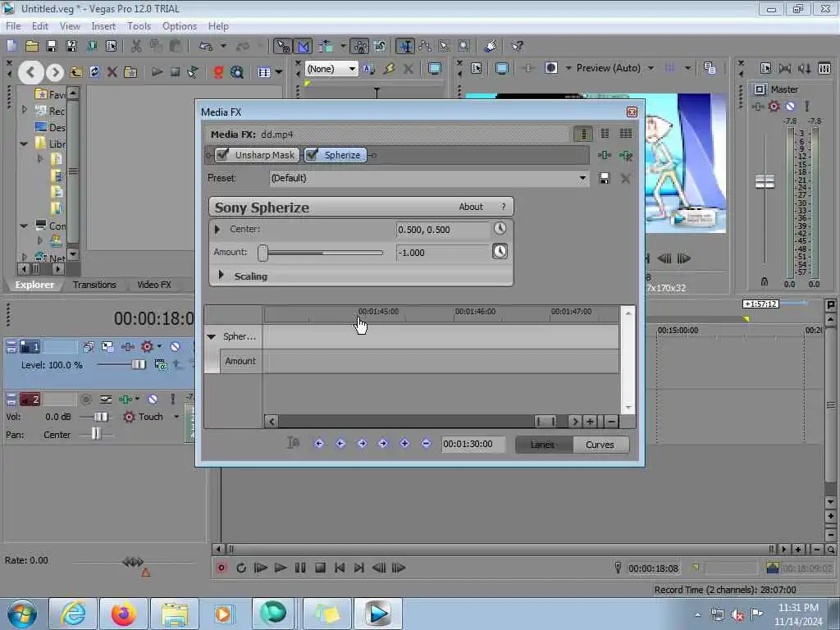Click the keyframe timecode field 00:01:30:00

click(473, 444)
